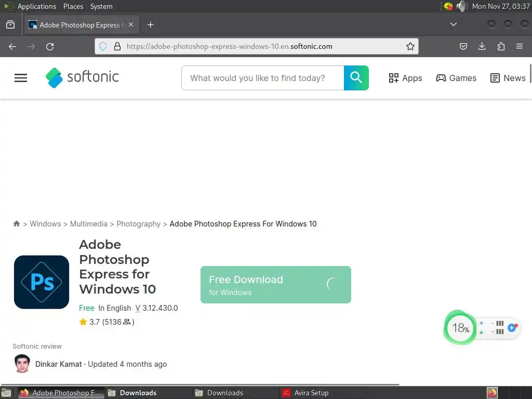Reload the current page
532x399 pixels.
[50, 46]
